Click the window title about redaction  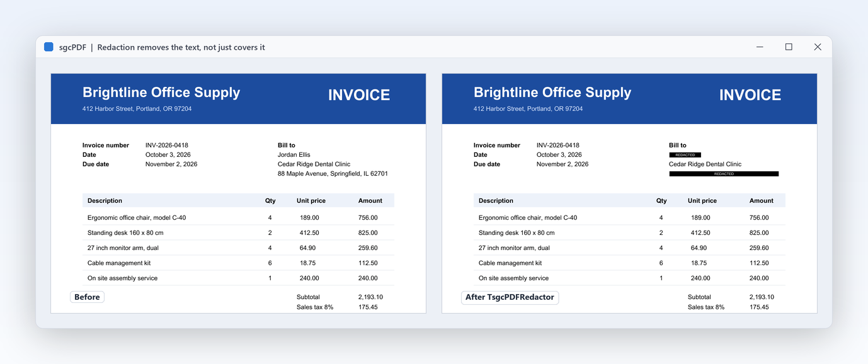point(181,47)
